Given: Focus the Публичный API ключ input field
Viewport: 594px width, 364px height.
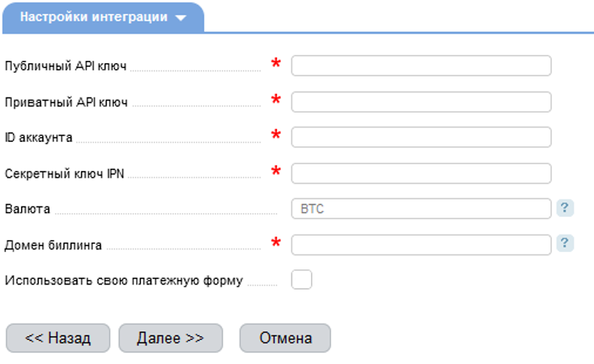Looking at the screenshot, I should [421, 65].
